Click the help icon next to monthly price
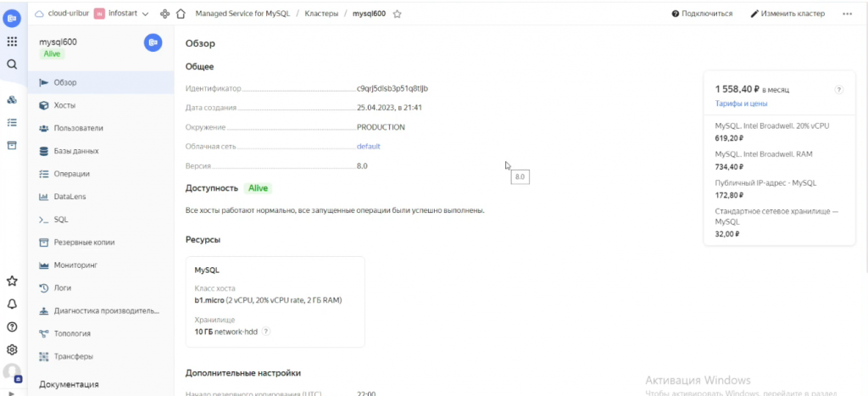The image size is (868, 396). [x=838, y=90]
